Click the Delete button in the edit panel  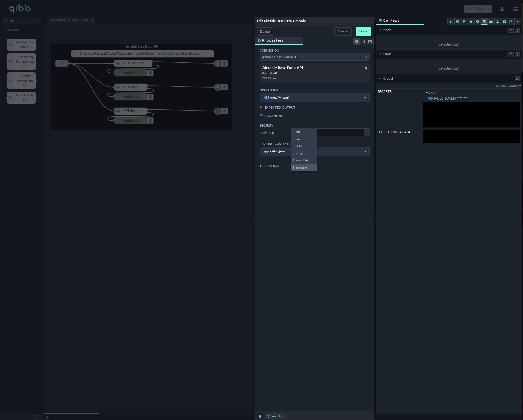coord(265,31)
